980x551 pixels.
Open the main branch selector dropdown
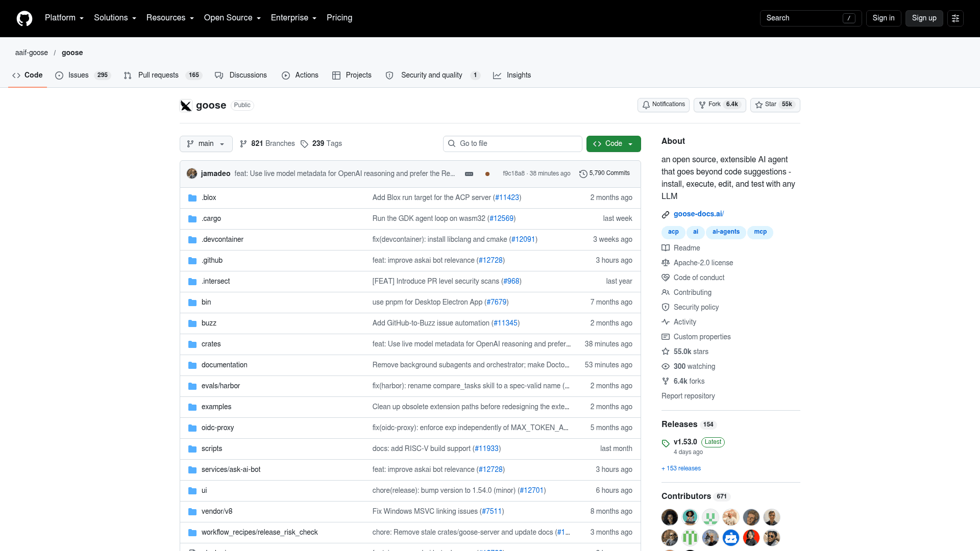(206, 144)
